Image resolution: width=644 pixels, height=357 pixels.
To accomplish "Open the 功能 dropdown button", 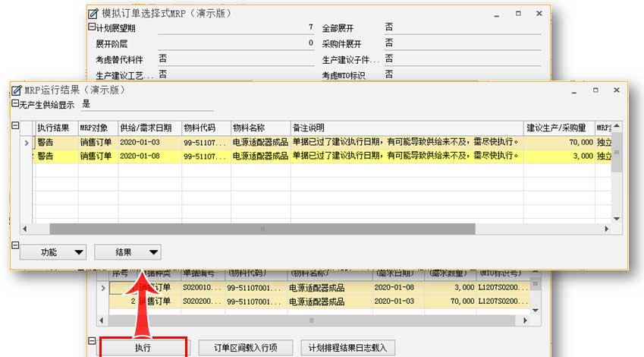I will point(52,252).
